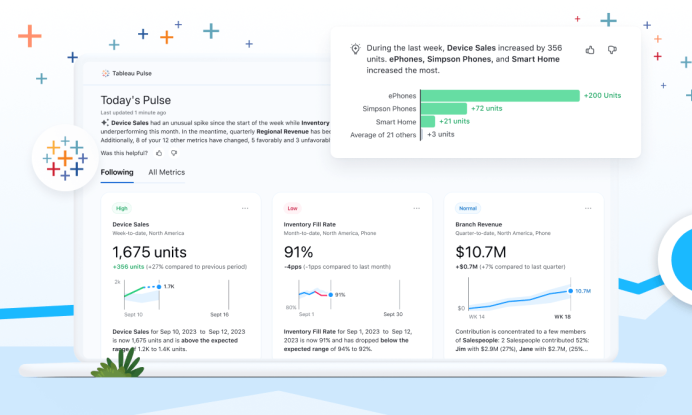Open the Device Sales card options menu
The width and height of the screenshot is (692, 415).
point(245,208)
